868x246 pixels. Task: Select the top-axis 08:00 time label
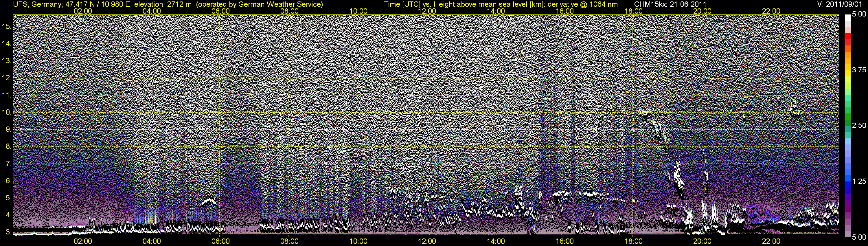(x=289, y=11)
